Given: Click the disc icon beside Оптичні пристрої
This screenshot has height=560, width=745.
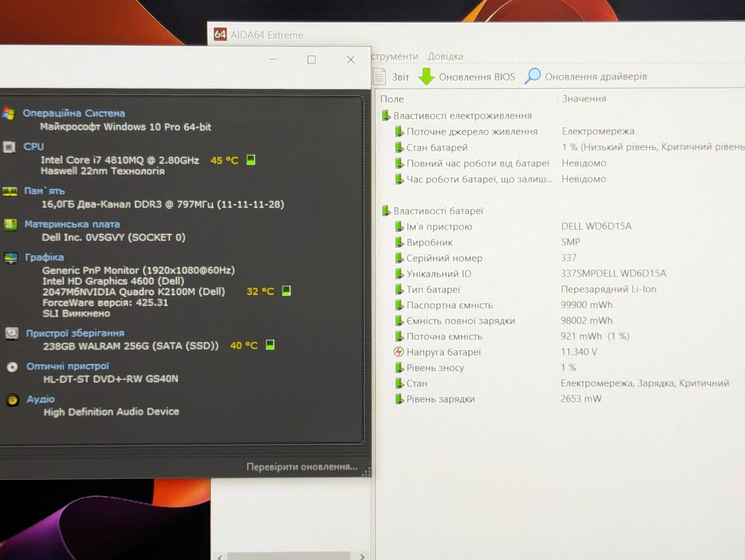Looking at the screenshot, I should tap(12, 367).
